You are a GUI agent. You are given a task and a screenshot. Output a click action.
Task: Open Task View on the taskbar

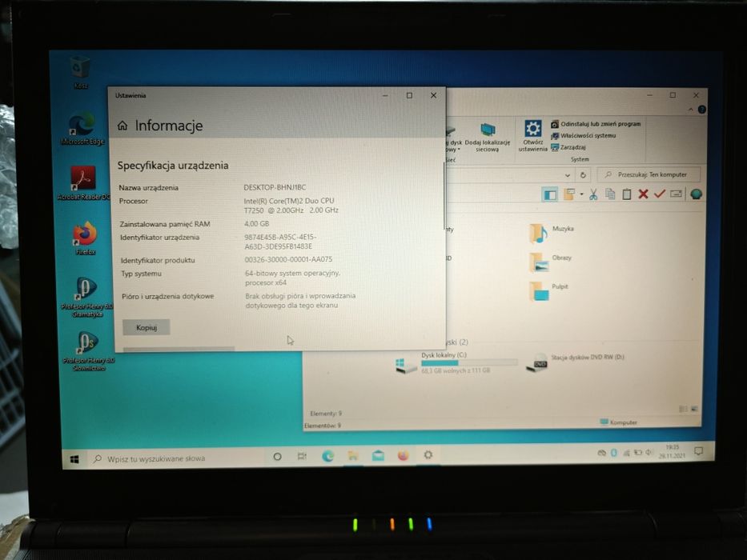(302, 456)
